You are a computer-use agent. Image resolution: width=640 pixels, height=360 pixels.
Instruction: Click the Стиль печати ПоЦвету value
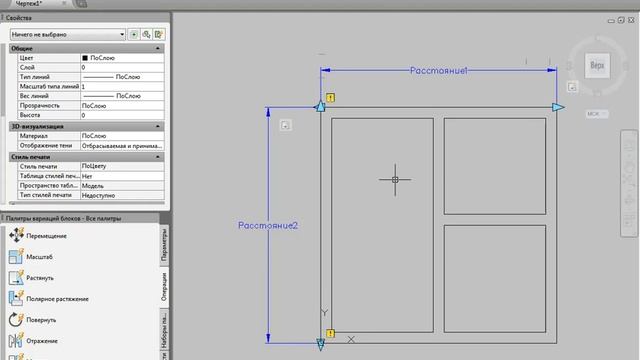pyautogui.click(x=122, y=166)
